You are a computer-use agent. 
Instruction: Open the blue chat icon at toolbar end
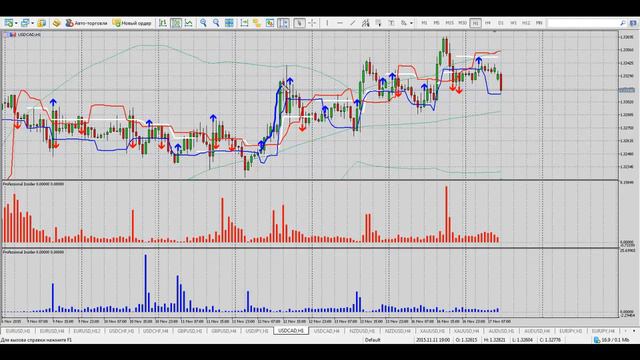coord(633,23)
